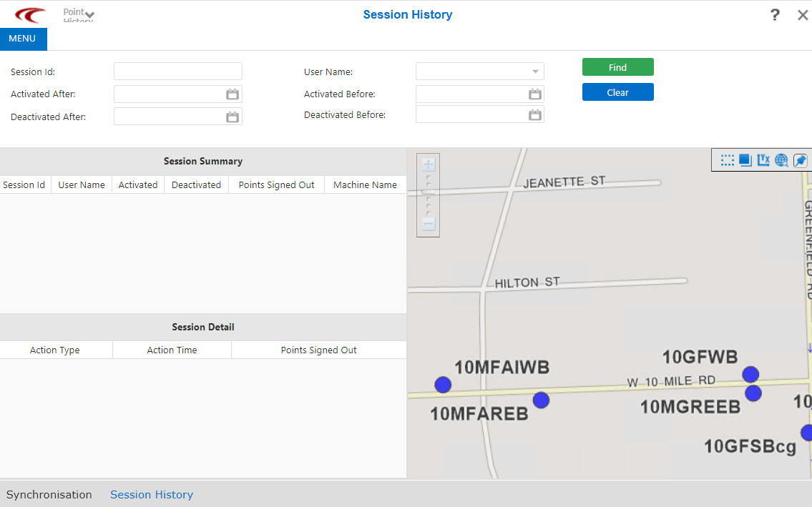812x507 pixels.
Task: Select the Session History bottom tab
Action: coord(152,494)
